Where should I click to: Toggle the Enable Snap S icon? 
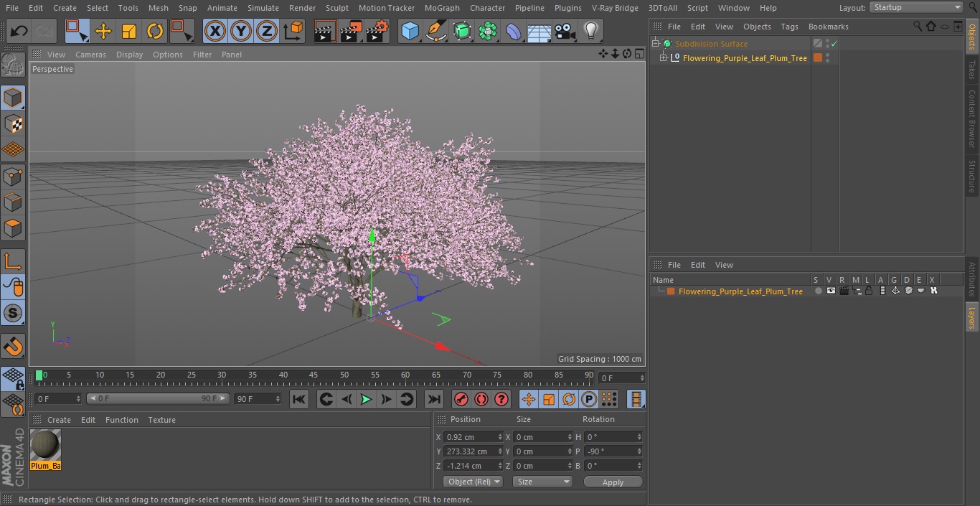13,313
